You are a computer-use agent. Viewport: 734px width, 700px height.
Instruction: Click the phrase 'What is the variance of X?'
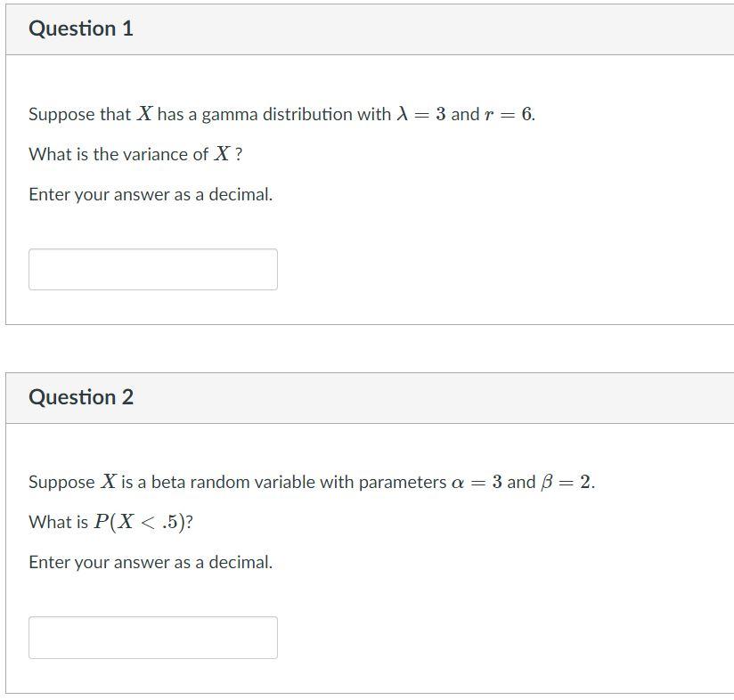(x=135, y=153)
